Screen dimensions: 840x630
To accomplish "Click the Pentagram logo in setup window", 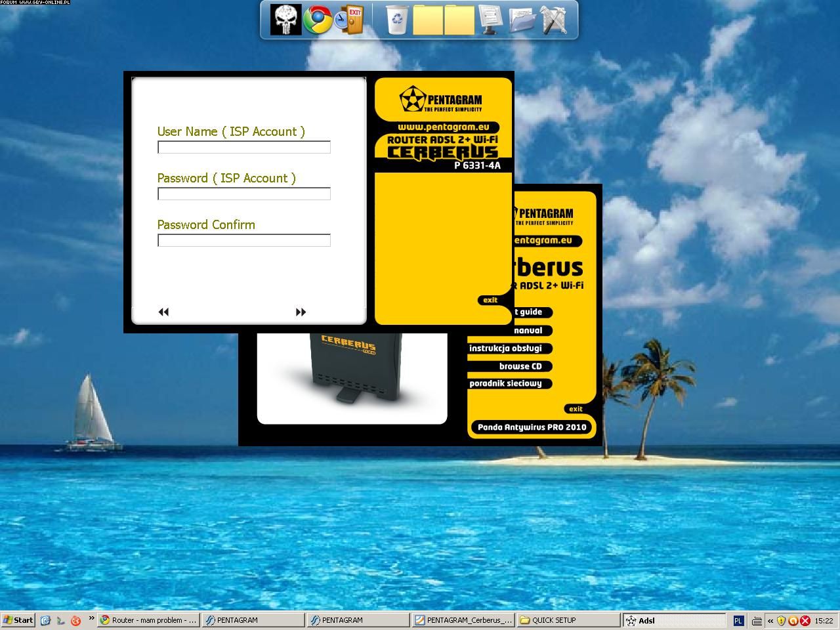I will point(440,100).
